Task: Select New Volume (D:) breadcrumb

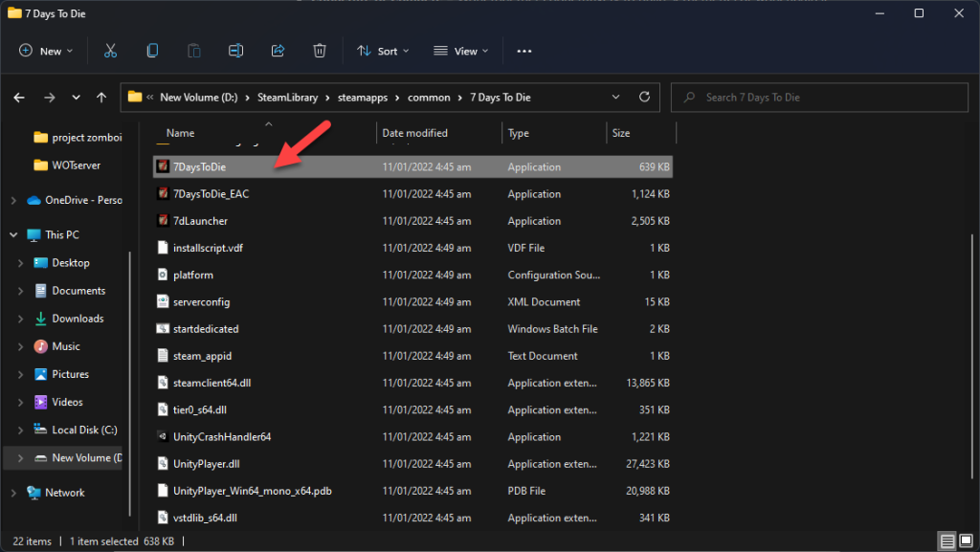Action: point(199,98)
